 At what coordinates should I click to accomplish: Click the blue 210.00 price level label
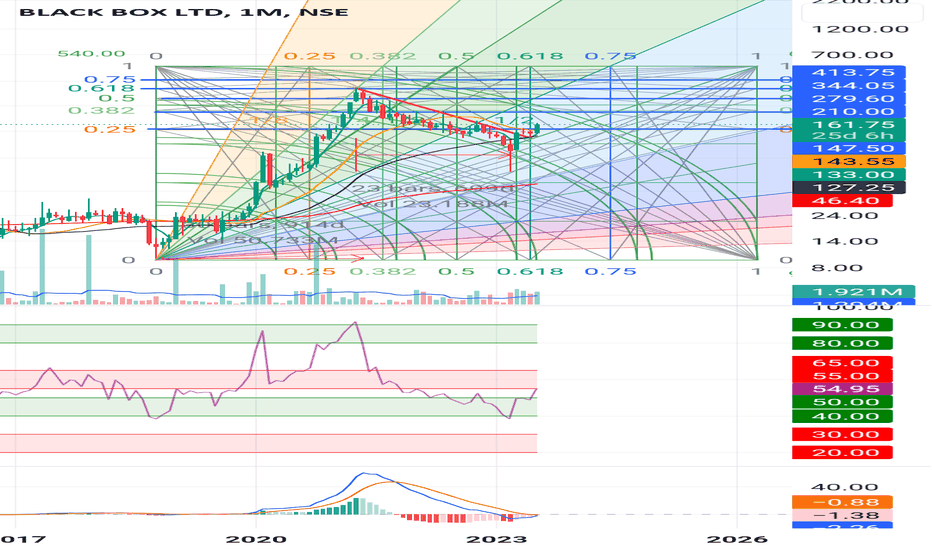tap(848, 112)
